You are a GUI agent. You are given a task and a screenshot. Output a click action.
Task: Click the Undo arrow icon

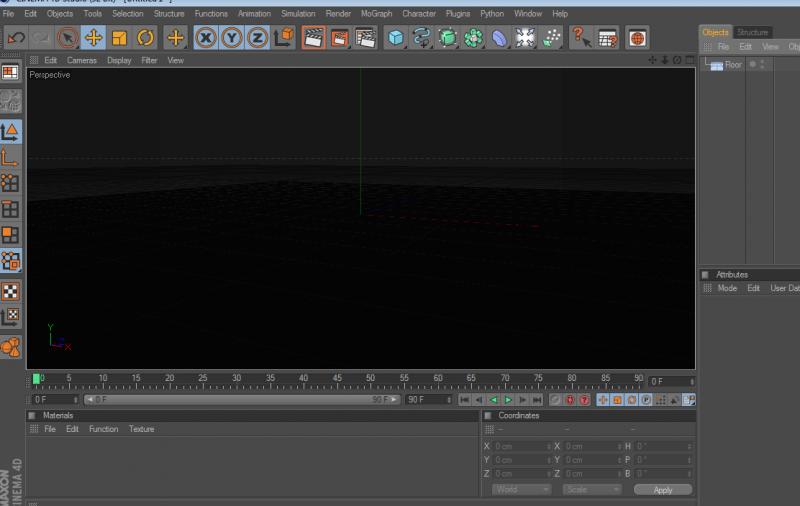16,38
